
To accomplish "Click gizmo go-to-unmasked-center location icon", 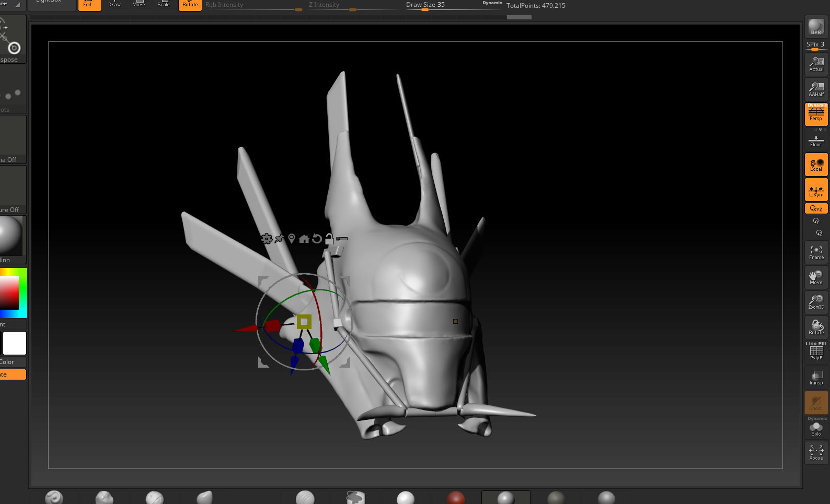I will pos(292,239).
